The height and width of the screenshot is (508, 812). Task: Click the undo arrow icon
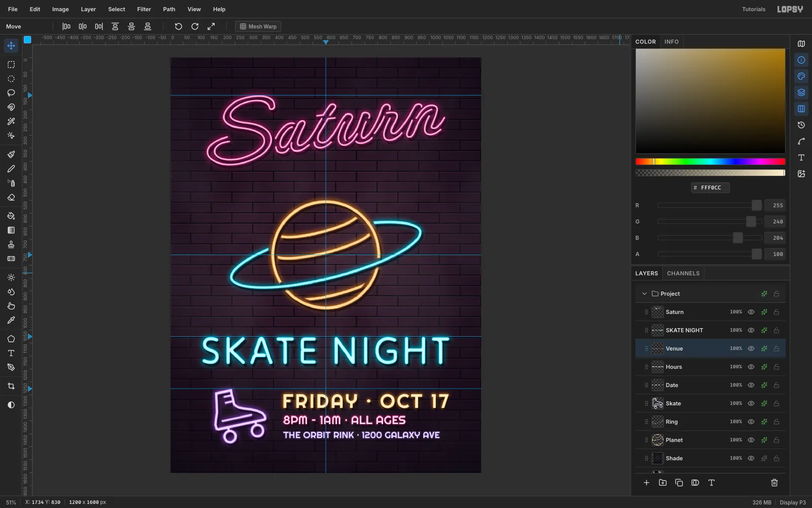pos(179,26)
